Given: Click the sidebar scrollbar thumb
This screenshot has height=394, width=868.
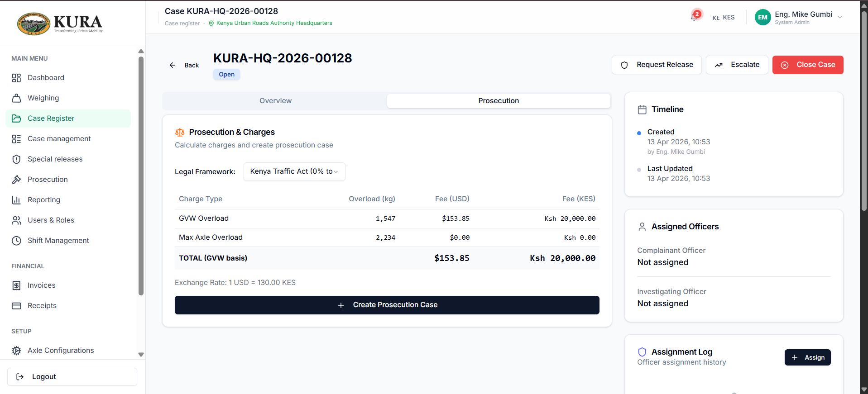Looking at the screenshot, I should pos(141,176).
